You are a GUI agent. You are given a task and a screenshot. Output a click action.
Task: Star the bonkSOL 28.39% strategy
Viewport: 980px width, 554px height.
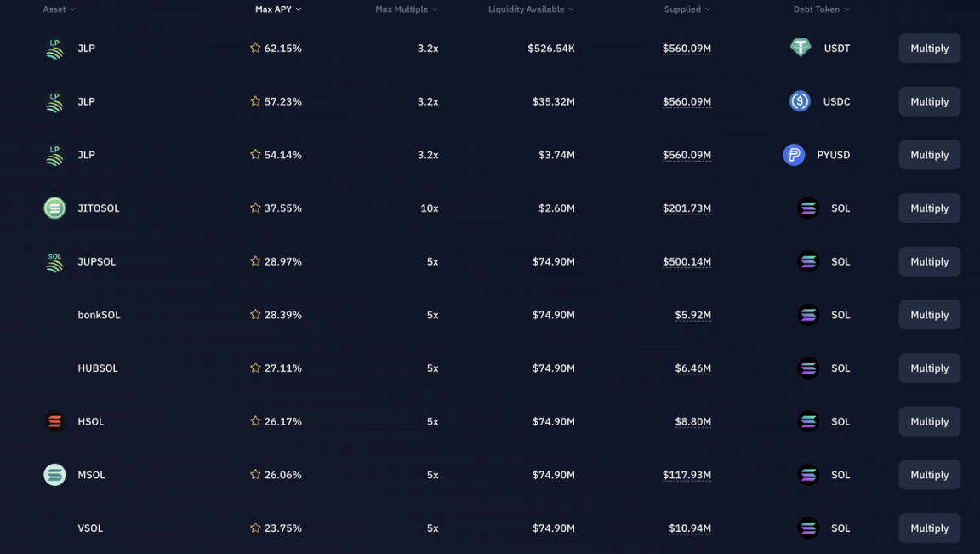coord(255,315)
